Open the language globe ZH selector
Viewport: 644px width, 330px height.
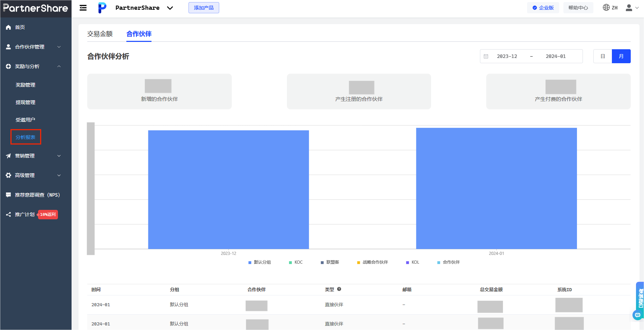click(x=610, y=8)
